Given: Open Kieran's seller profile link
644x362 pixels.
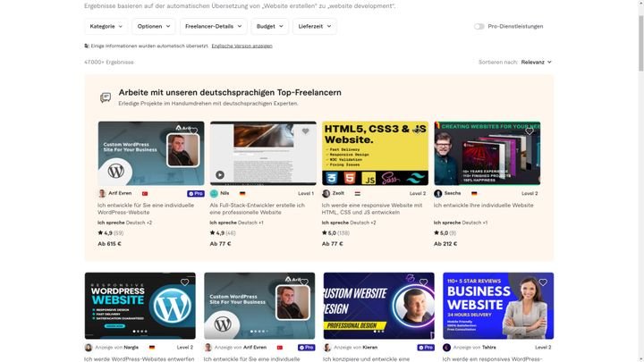Looking at the screenshot, I should 370,347.
